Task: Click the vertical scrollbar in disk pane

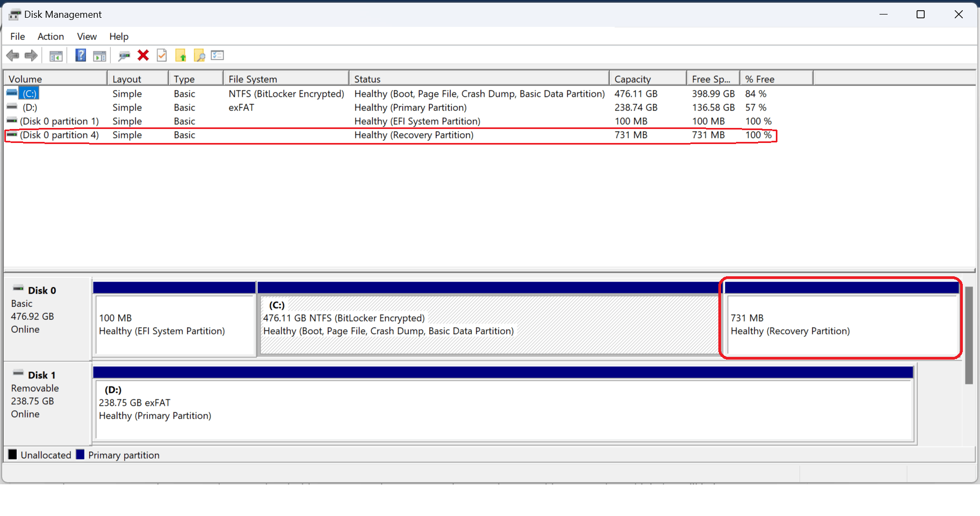Action: coord(969,335)
